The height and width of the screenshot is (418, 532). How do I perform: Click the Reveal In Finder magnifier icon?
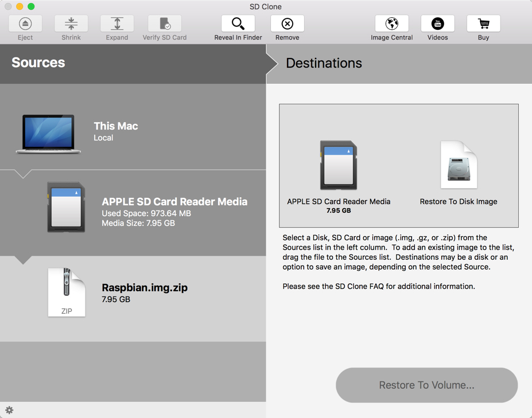[238, 24]
